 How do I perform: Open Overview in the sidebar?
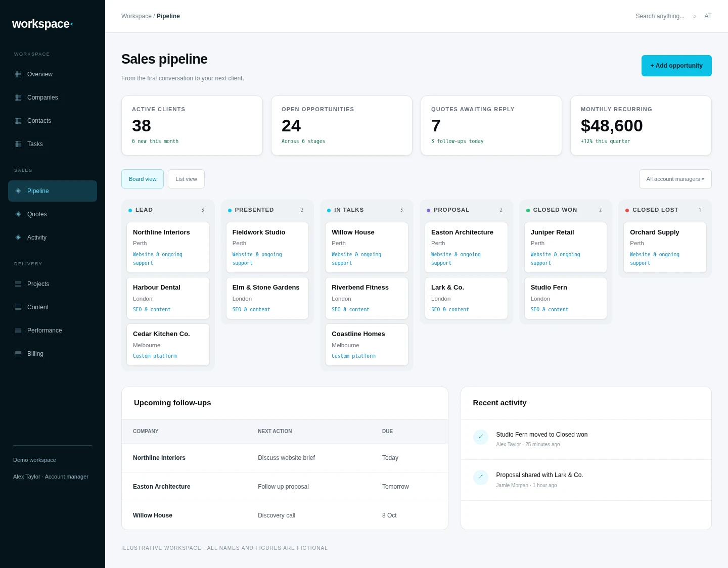coord(53,74)
